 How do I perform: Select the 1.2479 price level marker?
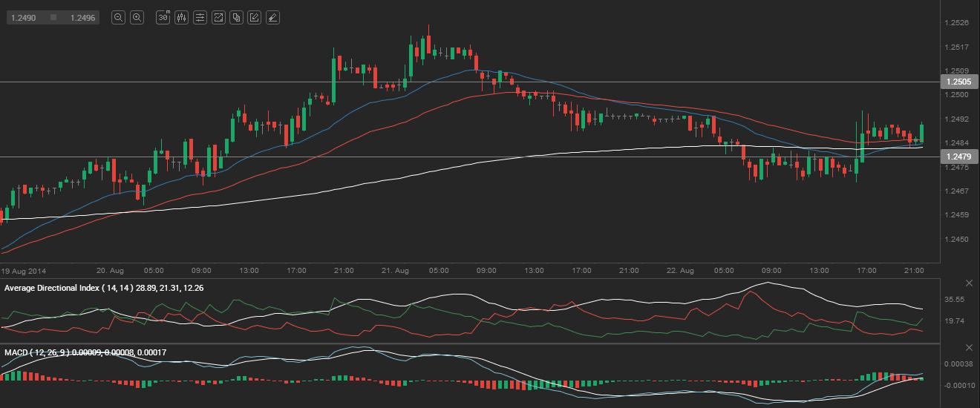tap(958, 157)
